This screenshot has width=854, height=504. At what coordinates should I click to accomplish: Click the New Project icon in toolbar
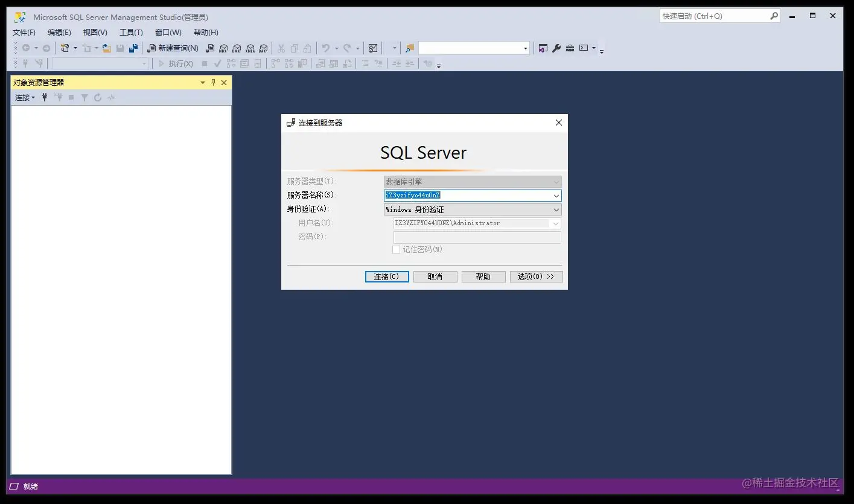[65, 48]
